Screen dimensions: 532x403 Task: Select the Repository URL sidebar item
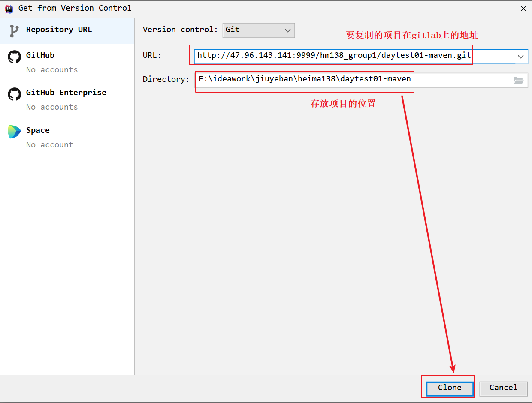(59, 30)
